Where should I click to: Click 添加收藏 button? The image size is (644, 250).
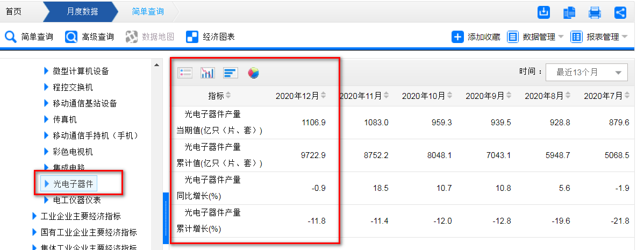tap(476, 37)
